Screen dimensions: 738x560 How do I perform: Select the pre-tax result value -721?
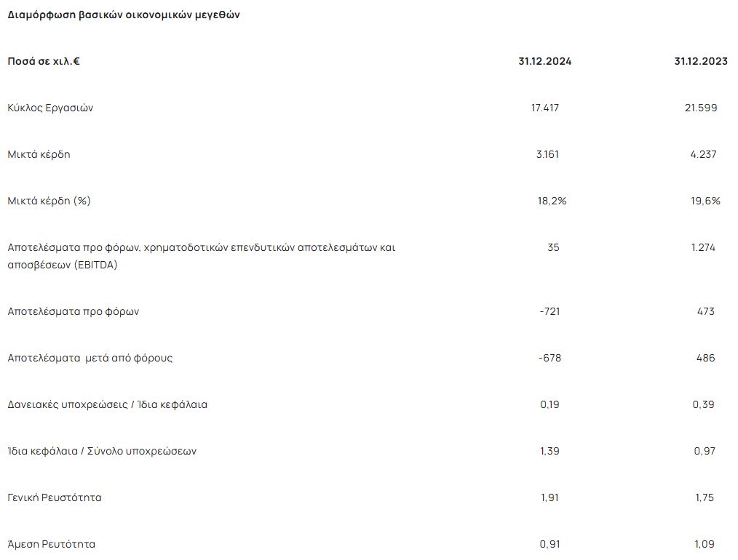click(549, 311)
